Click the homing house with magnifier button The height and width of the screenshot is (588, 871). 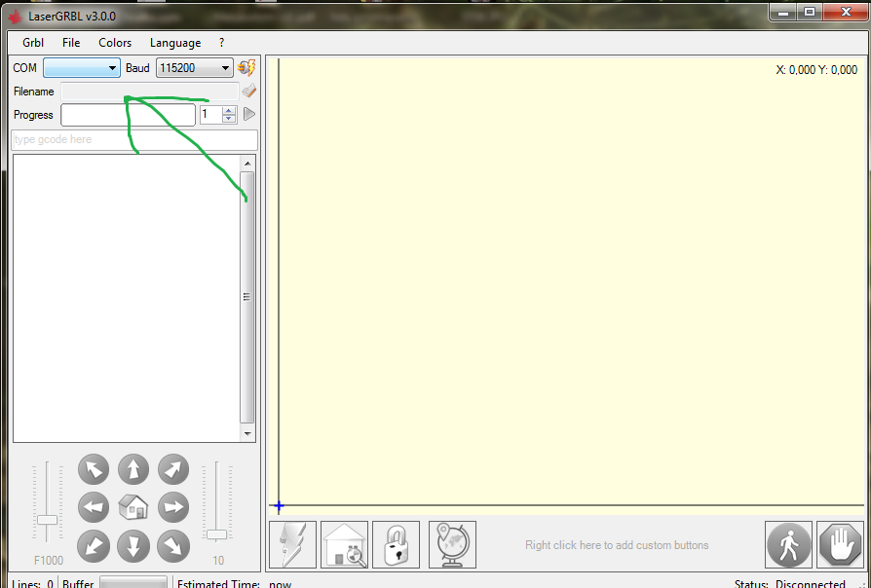[x=344, y=545]
